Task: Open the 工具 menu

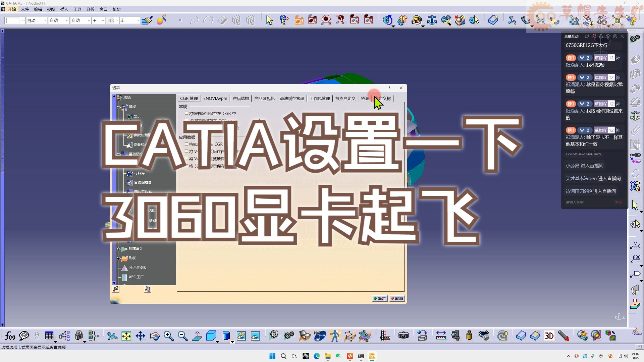Action: tap(77, 9)
